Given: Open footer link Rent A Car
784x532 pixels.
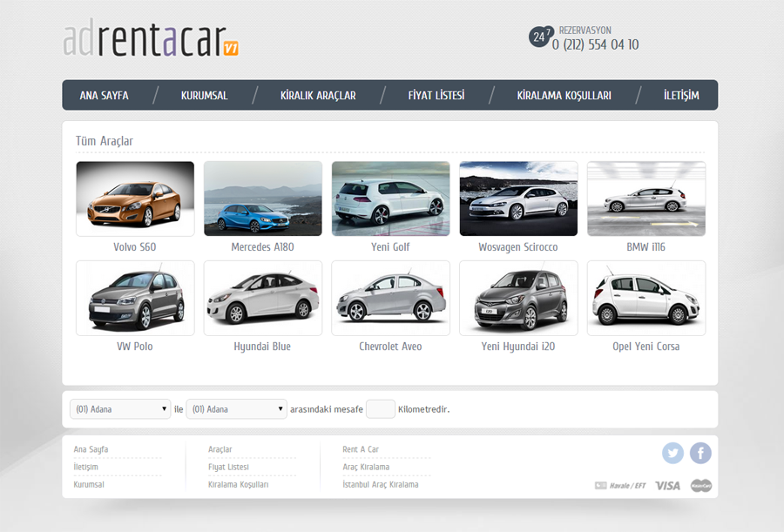Looking at the screenshot, I should click(361, 449).
